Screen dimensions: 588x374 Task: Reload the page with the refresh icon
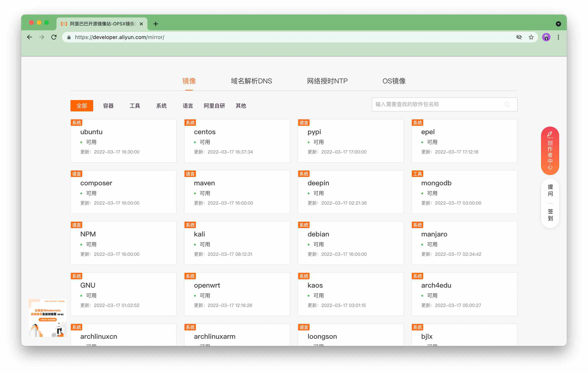pos(54,37)
